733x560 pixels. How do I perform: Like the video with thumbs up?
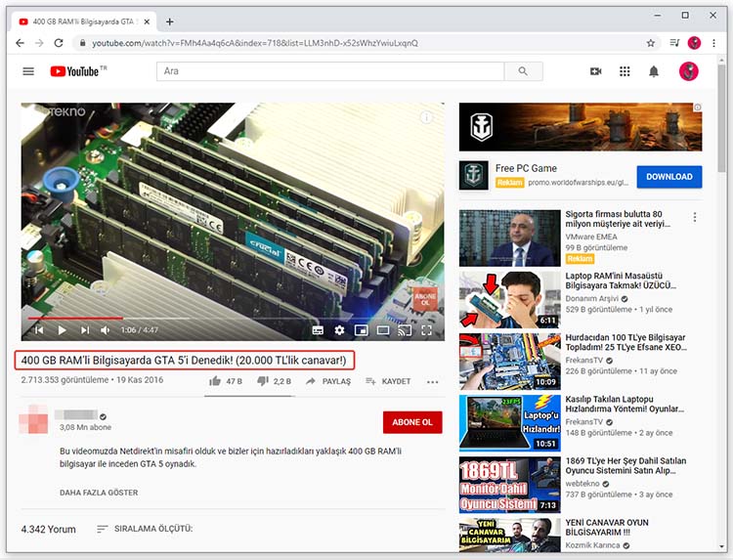215,381
